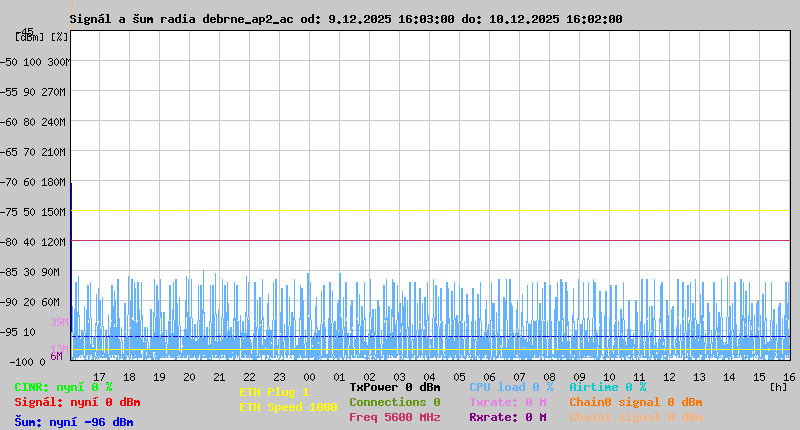The width and height of the screenshot is (800, 430).
Task: Select the ETH Speed 1000 legend label
Action: pos(288,407)
